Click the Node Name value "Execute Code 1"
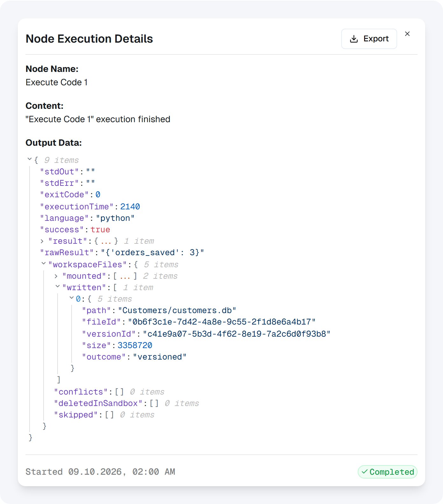 coord(57,82)
